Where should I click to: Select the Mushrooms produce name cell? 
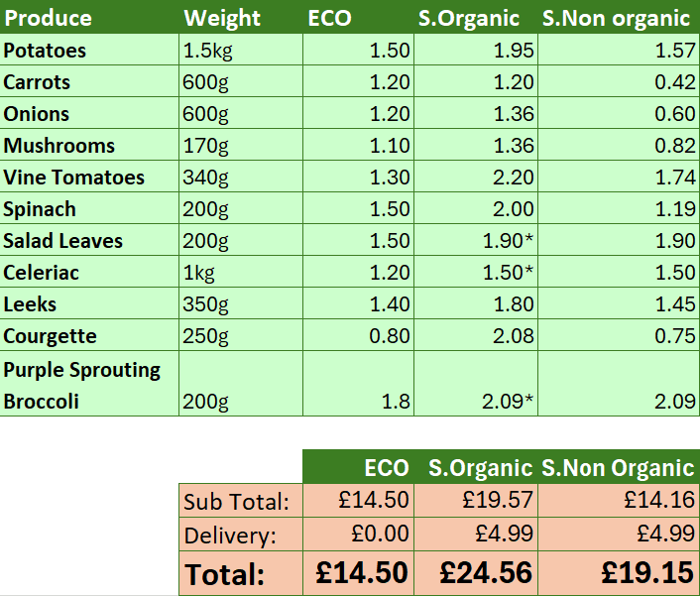click(89, 146)
